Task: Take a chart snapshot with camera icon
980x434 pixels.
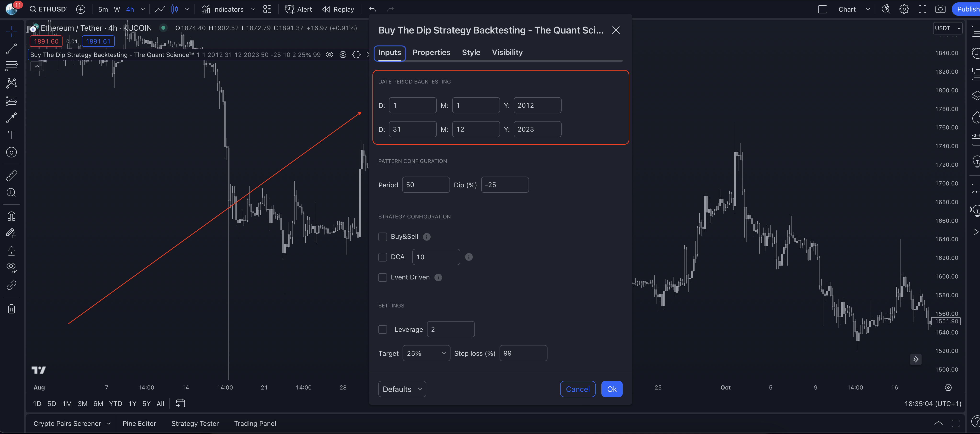Action: click(x=940, y=9)
